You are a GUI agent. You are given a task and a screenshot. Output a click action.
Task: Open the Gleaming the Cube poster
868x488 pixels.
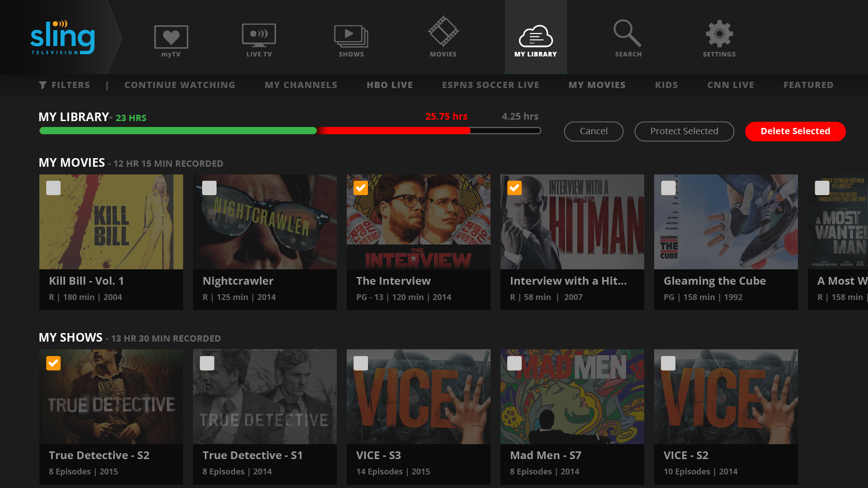[x=726, y=221]
